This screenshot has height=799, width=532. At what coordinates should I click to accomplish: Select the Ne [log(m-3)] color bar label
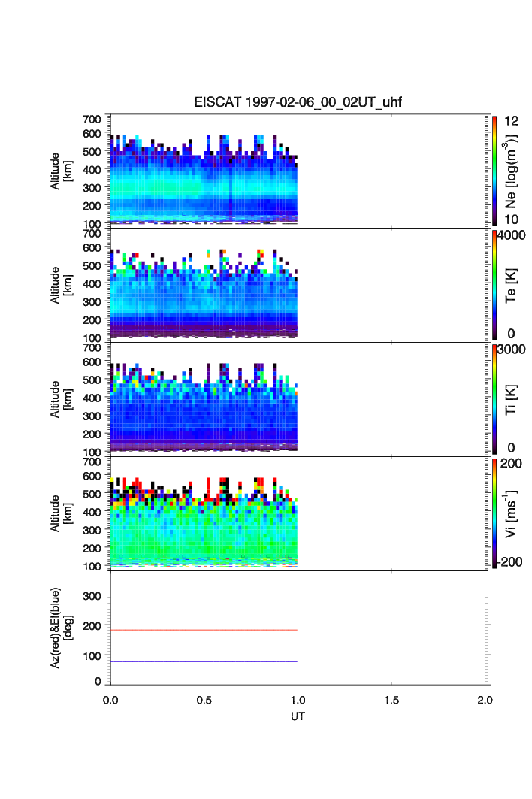pyautogui.click(x=511, y=171)
